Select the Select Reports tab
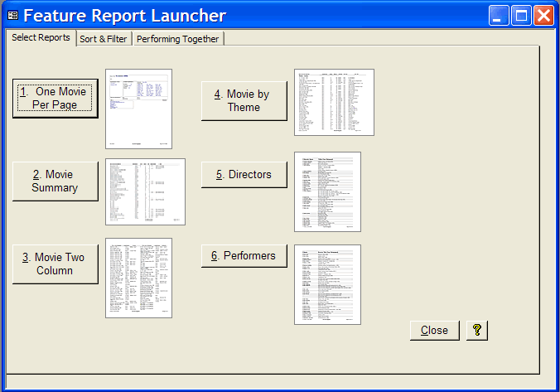Viewport: 560px width, 392px height. [41, 38]
